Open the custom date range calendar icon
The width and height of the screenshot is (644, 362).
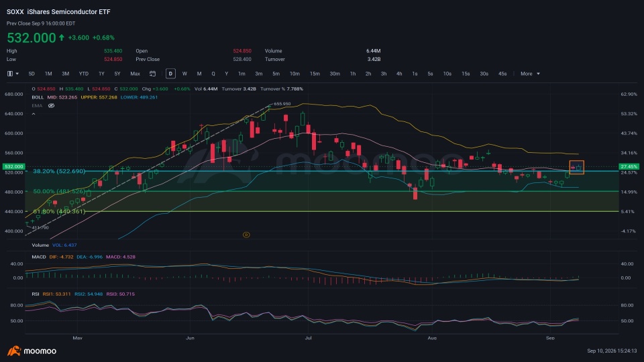click(152, 74)
